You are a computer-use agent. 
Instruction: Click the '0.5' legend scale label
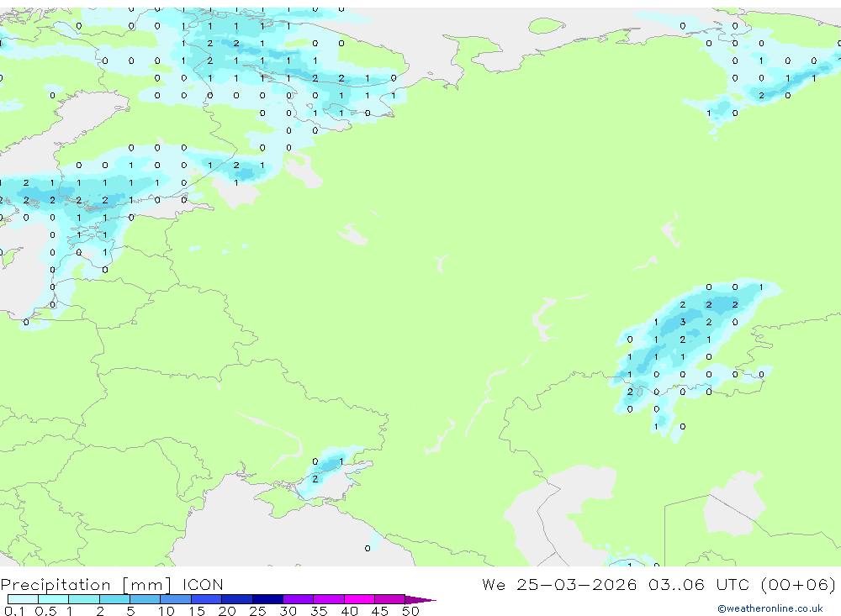point(45,611)
